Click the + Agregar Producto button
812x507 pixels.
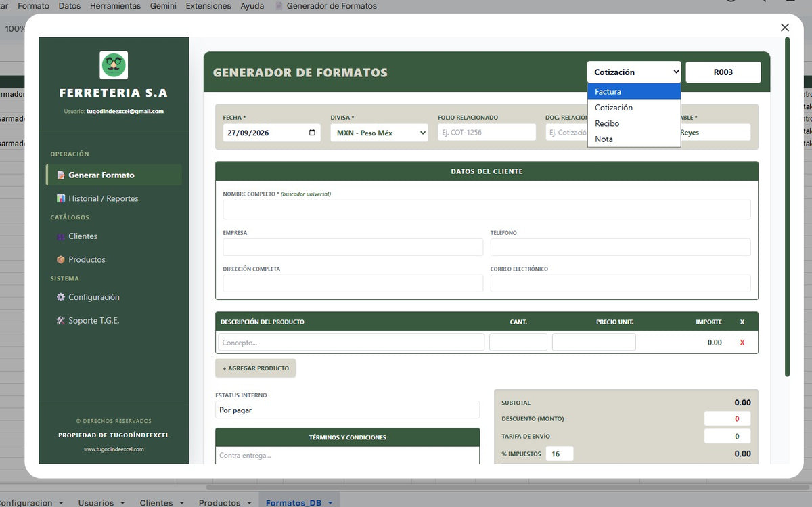coord(256,368)
